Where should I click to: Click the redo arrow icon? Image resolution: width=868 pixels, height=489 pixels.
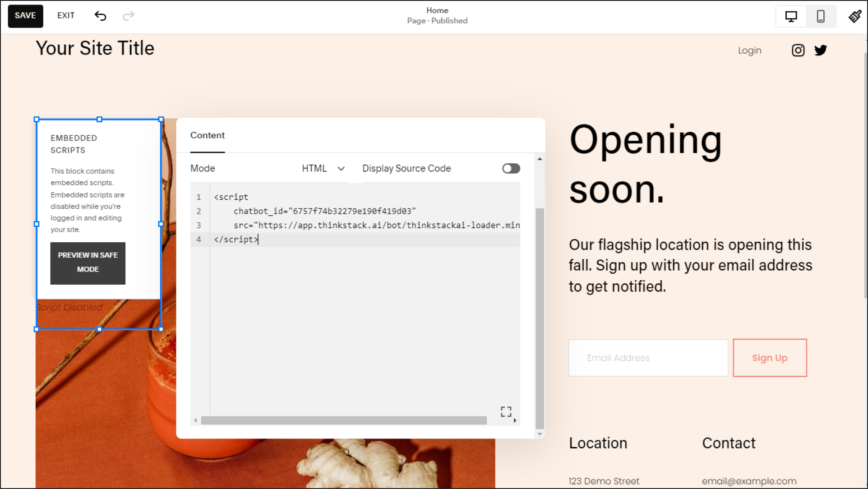click(x=129, y=16)
